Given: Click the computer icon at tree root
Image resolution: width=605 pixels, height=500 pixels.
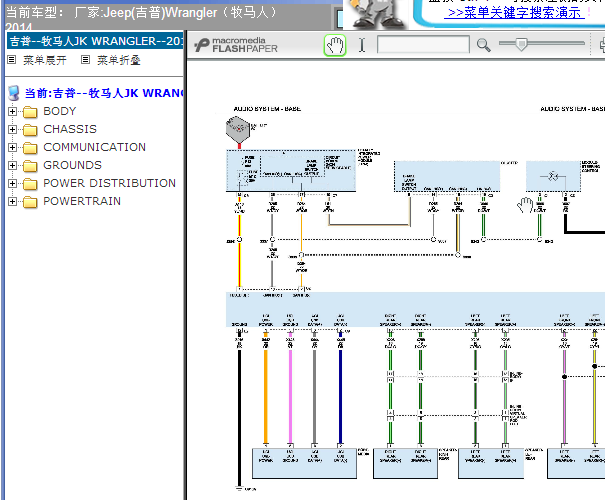Looking at the screenshot, I should click(14, 93).
